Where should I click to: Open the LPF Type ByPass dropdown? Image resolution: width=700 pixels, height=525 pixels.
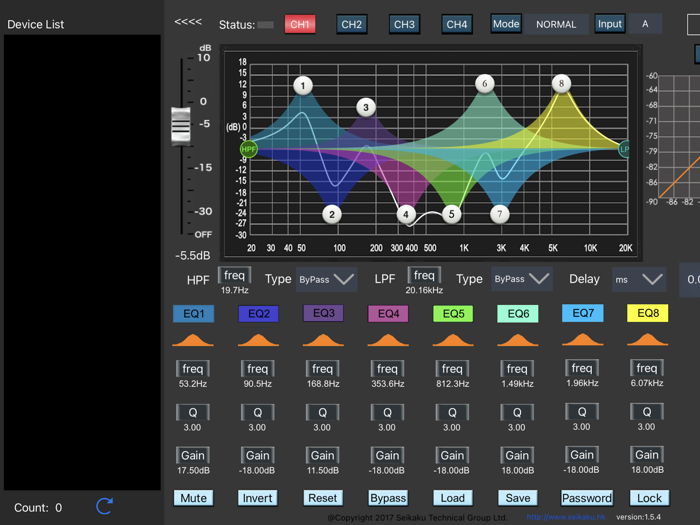[x=521, y=279]
